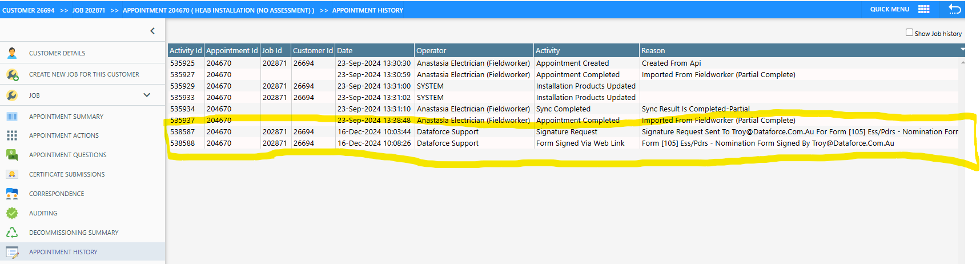Viewport: 980px width, 264px height.
Task: Go to Correspondence section
Action: [x=57, y=194]
